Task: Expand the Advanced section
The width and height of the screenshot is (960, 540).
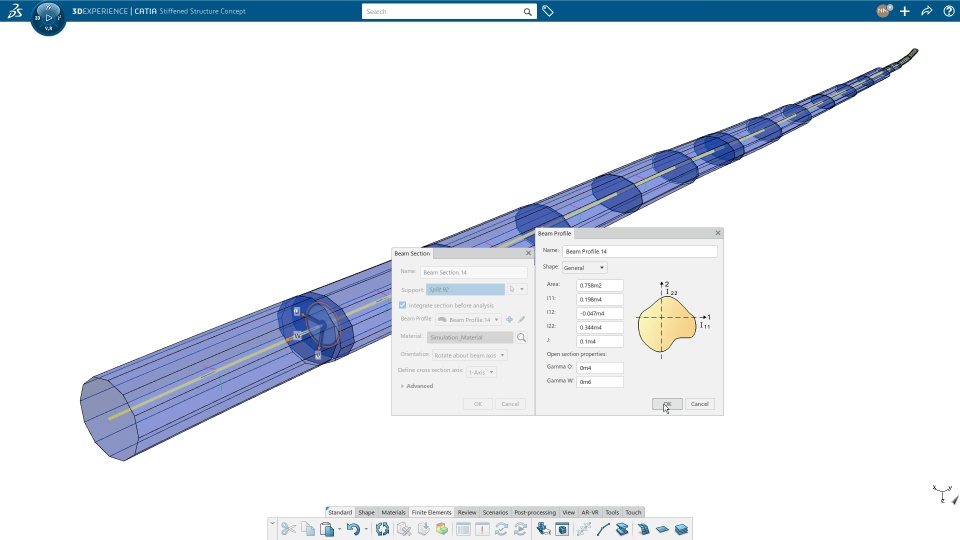Action: 416,386
